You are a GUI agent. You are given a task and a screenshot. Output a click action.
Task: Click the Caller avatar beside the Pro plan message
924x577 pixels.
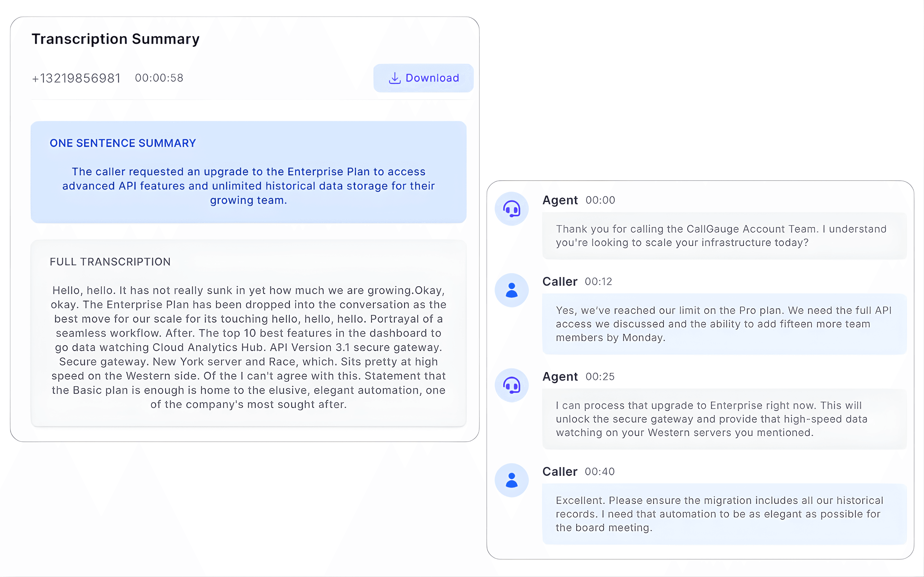512,290
